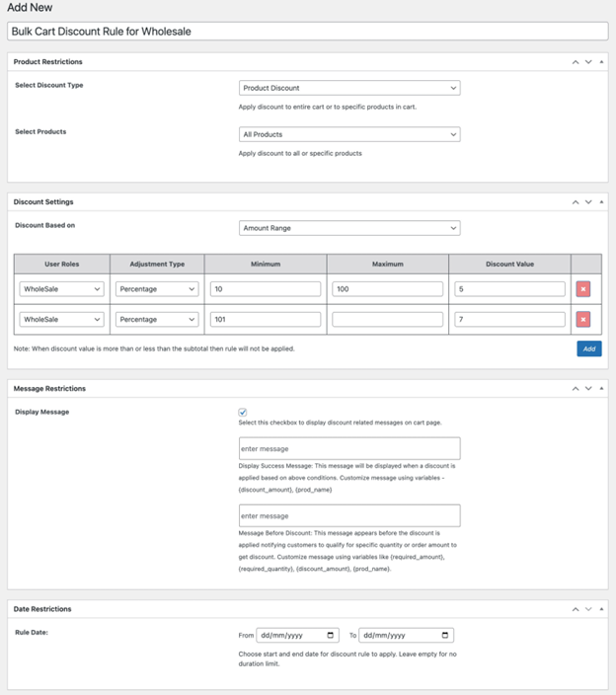Click Add to insert discount row
The width and height of the screenshot is (616, 695).
coord(588,348)
